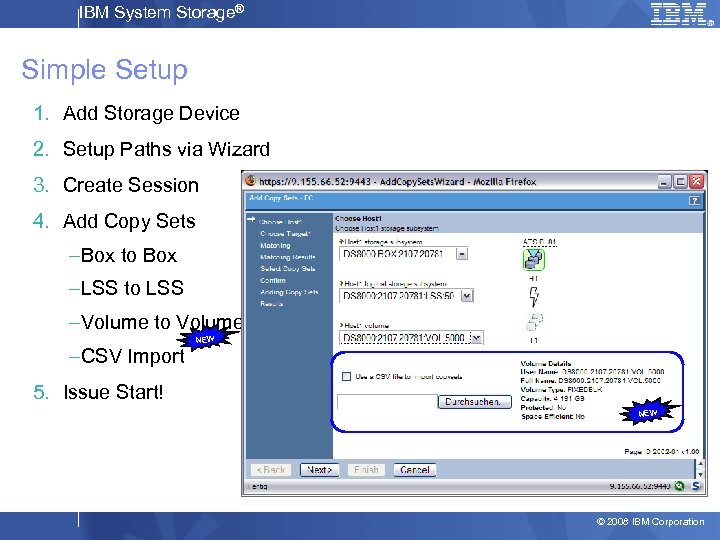Click the Cancel button

415,470
